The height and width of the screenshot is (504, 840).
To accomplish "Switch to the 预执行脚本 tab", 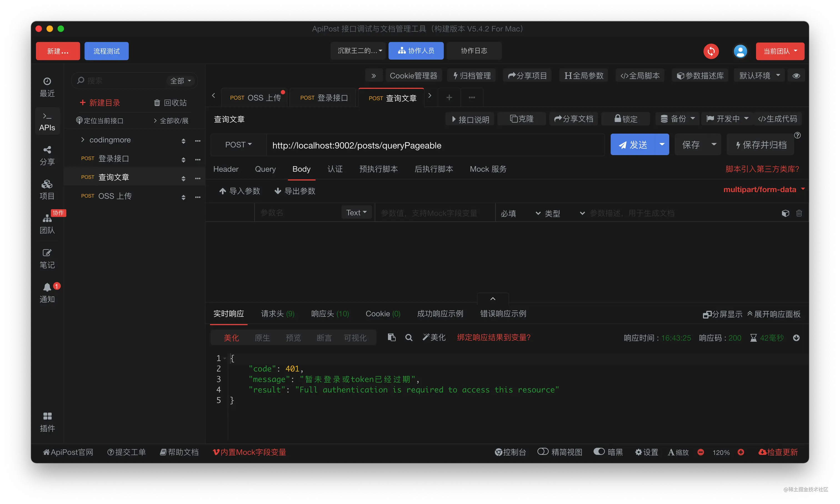I will pyautogui.click(x=378, y=169).
